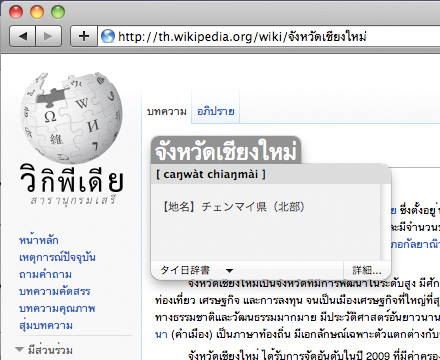The height and width of the screenshot is (360, 440).
Task: Open the ถามคำถาม sidebar link
Action: click(45, 274)
